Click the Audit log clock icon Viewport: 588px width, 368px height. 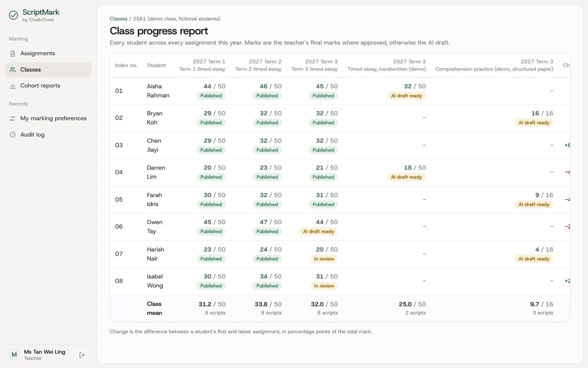tap(12, 135)
